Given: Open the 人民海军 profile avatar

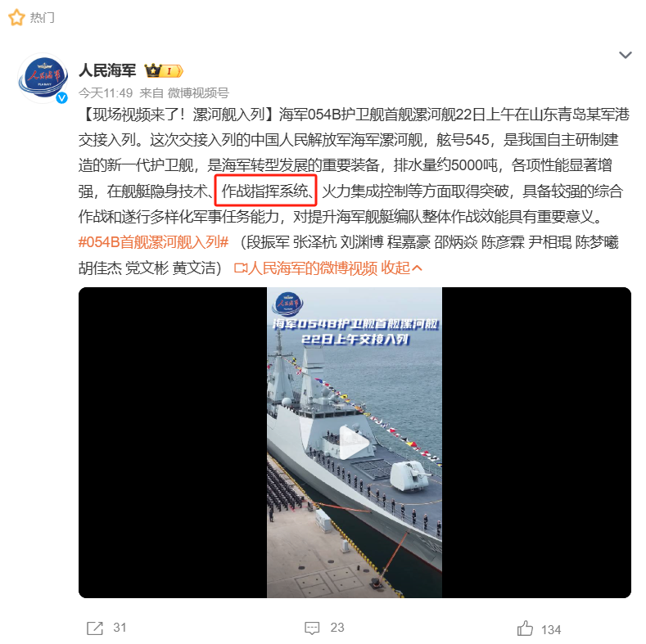Looking at the screenshot, I should point(43,78).
